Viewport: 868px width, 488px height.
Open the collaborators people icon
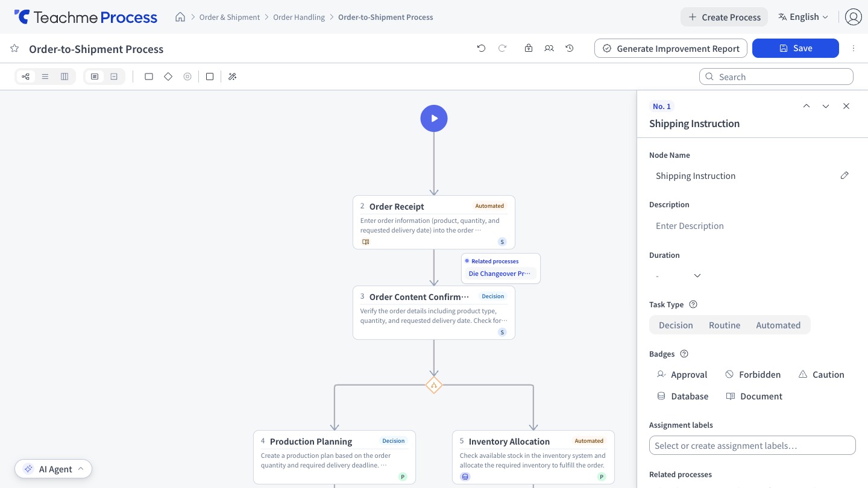tap(549, 48)
